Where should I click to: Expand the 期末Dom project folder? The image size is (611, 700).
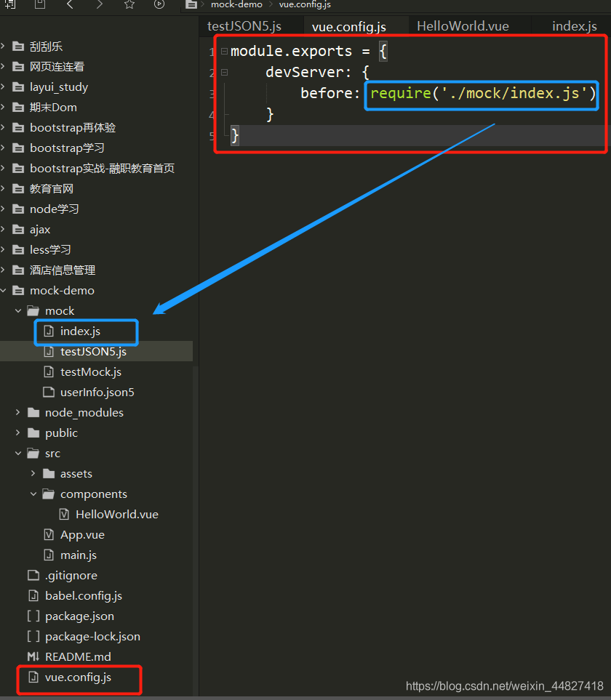pyautogui.click(x=3, y=107)
